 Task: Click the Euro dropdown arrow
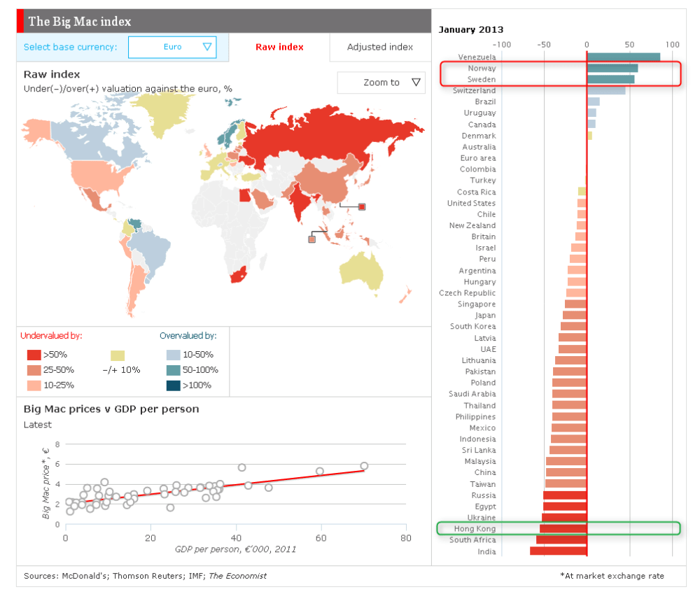207,47
